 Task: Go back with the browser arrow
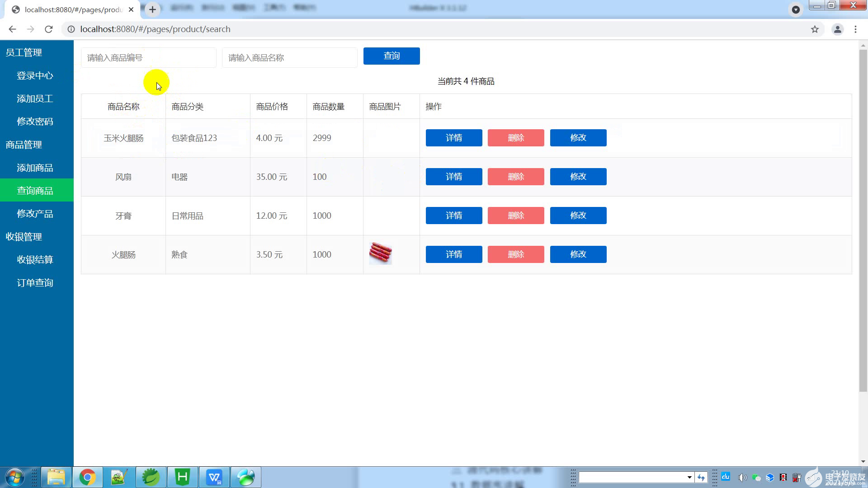[12, 29]
